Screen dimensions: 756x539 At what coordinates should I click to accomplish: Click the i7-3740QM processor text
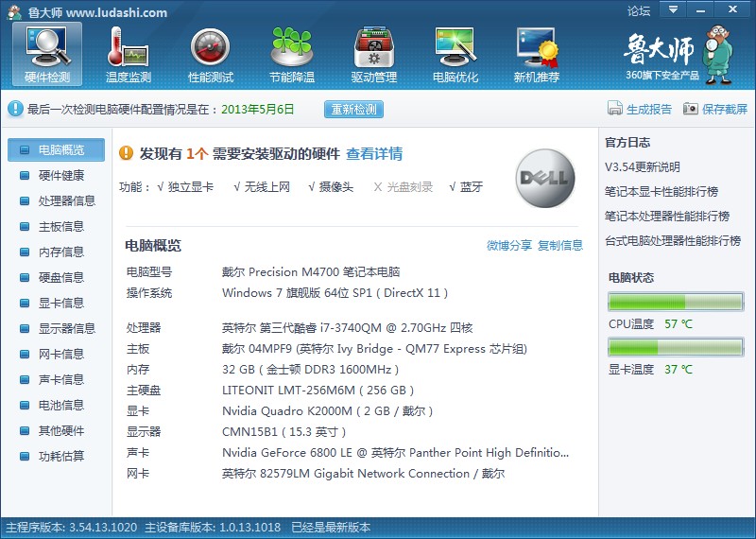[x=347, y=328]
